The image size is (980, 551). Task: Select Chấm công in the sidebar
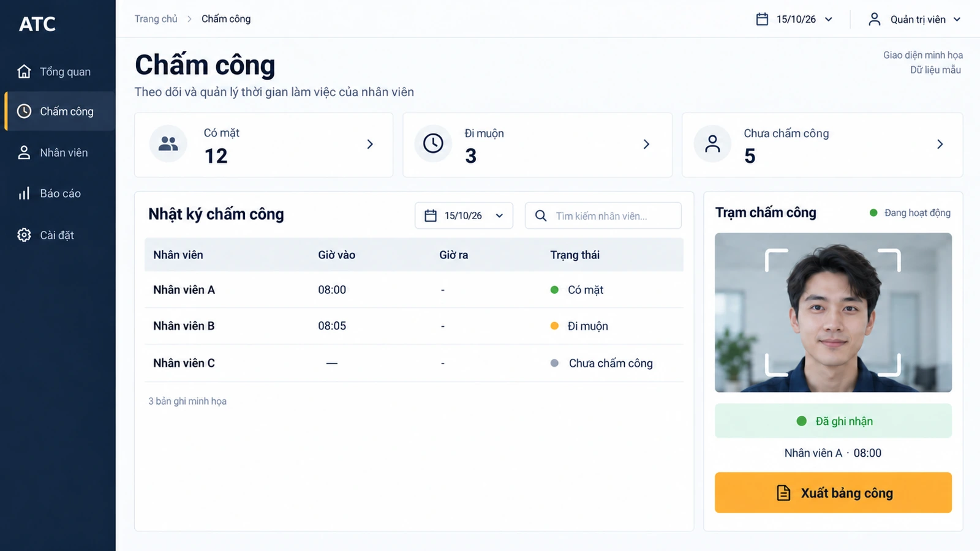coord(60,111)
